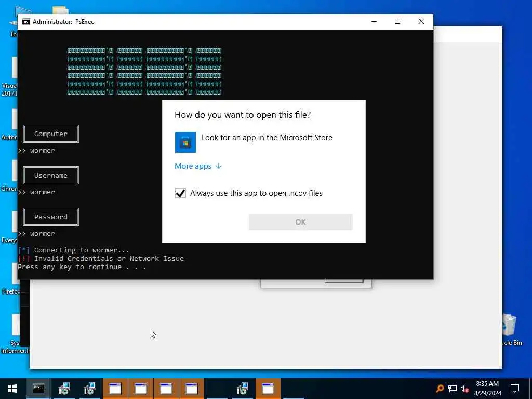Maximize the Administrator: PsExec window

coord(397,21)
